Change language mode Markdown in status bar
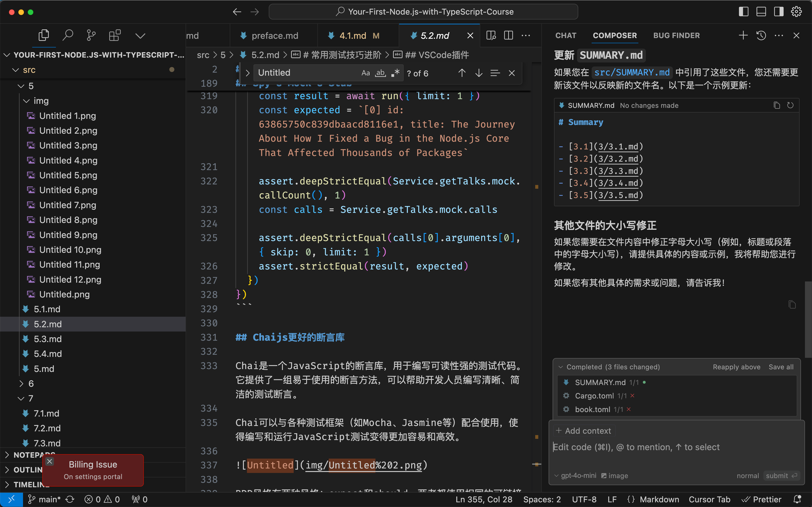This screenshot has height=507, width=812. (x=659, y=499)
